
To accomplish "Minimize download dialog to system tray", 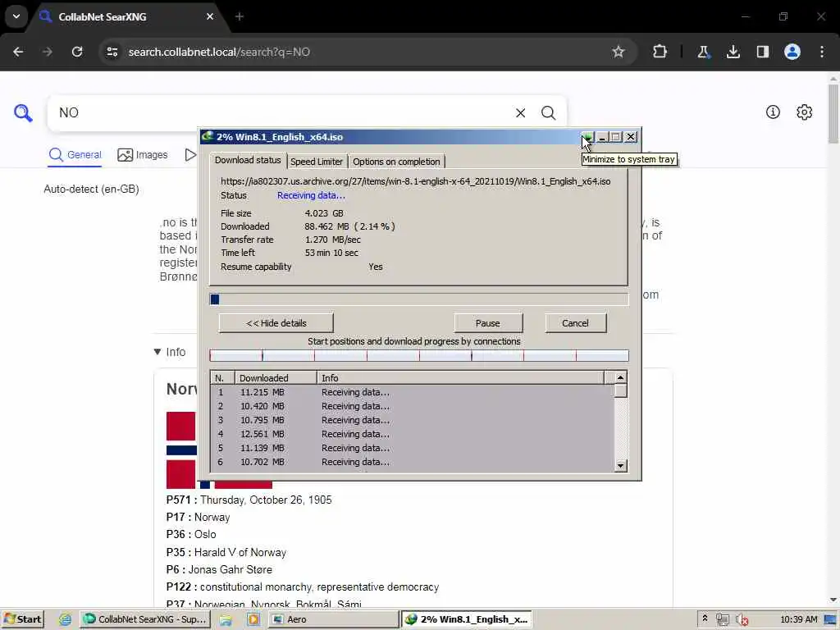I will (587, 137).
